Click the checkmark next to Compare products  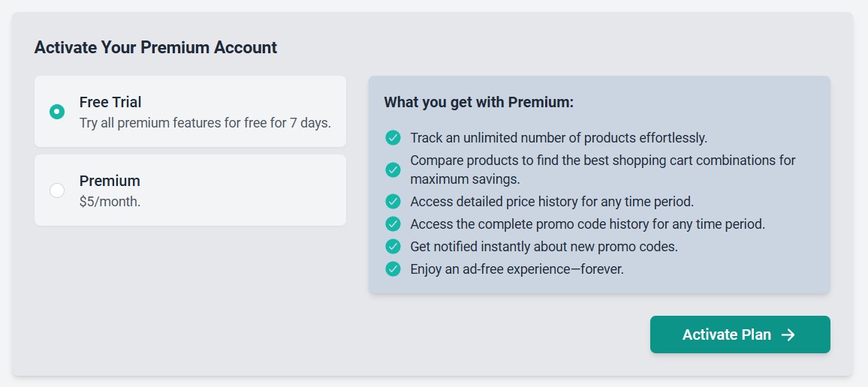click(393, 170)
